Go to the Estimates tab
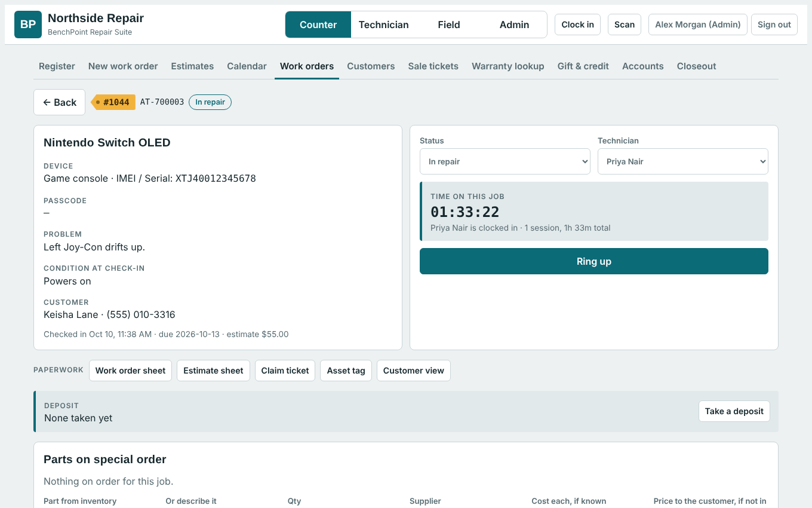Image resolution: width=812 pixels, height=508 pixels. point(192,66)
